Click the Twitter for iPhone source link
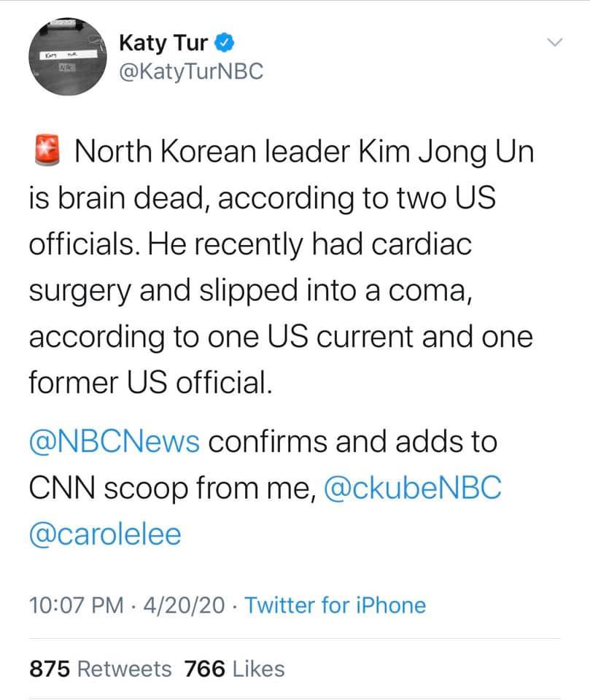This screenshot has width=590, height=700. pyautogui.click(x=335, y=606)
